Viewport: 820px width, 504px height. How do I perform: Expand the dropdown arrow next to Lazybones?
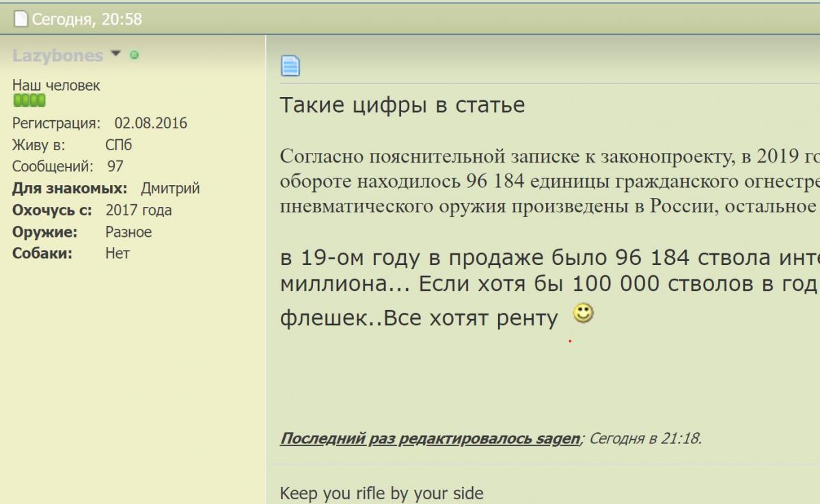(x=115, y=54)
